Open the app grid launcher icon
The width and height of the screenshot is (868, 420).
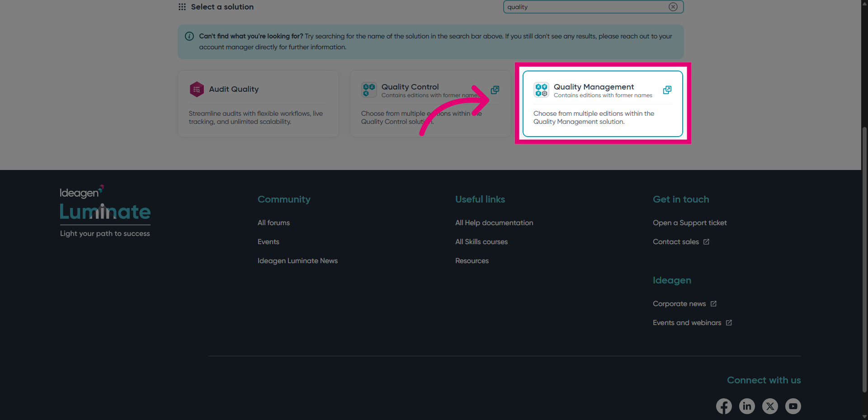click(x=182, y=7)
